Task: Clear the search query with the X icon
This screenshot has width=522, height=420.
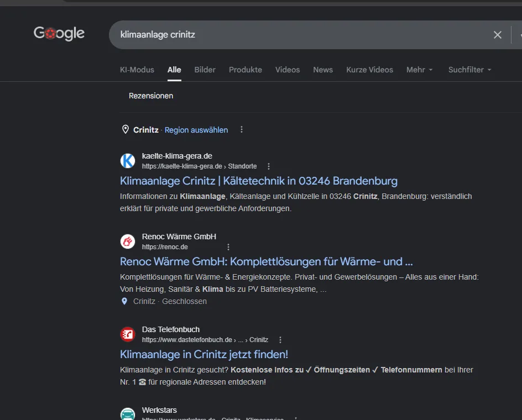Action: click(497, 35)
